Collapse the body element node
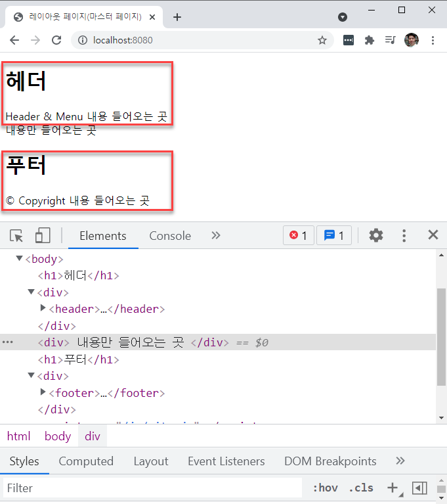447x504 pixels. click(19, 259)
